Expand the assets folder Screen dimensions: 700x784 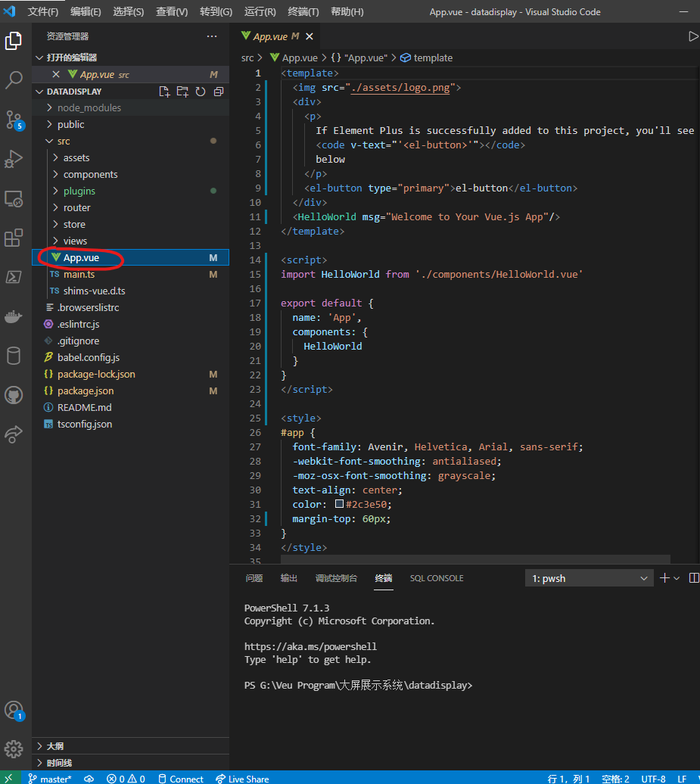coord(130,157)
